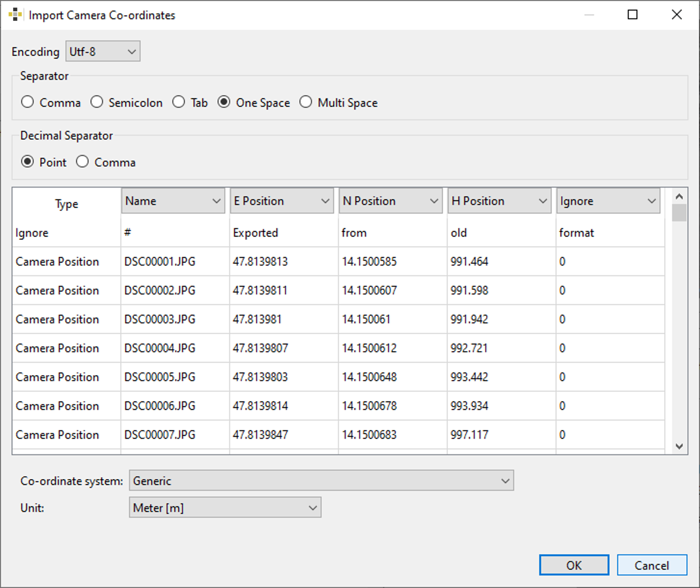Click the table scrollbar down arrow

tap(679, 446)
